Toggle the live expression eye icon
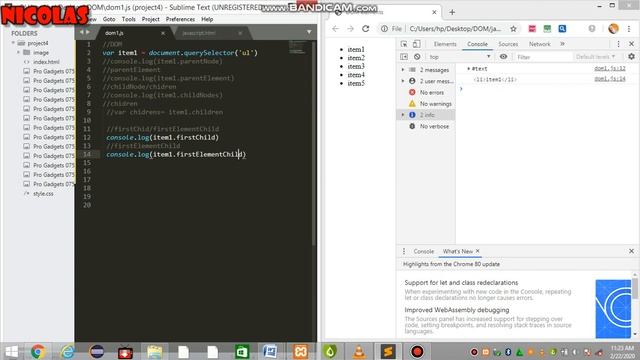The height and width of the screenshot is (360, 640). pyautogui.click(x=503, y=57)
